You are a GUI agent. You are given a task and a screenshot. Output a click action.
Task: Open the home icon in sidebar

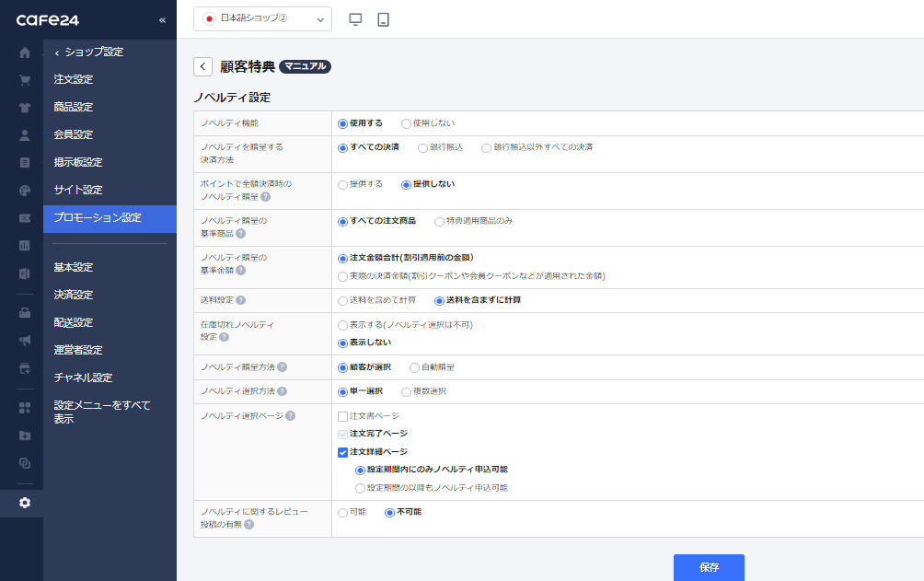(25, 52)
